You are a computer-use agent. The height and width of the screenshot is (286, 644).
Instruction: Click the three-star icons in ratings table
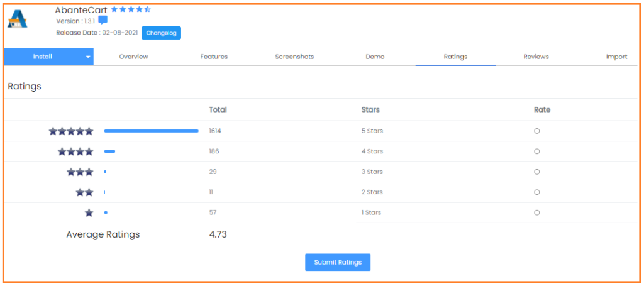click(80, 172)
